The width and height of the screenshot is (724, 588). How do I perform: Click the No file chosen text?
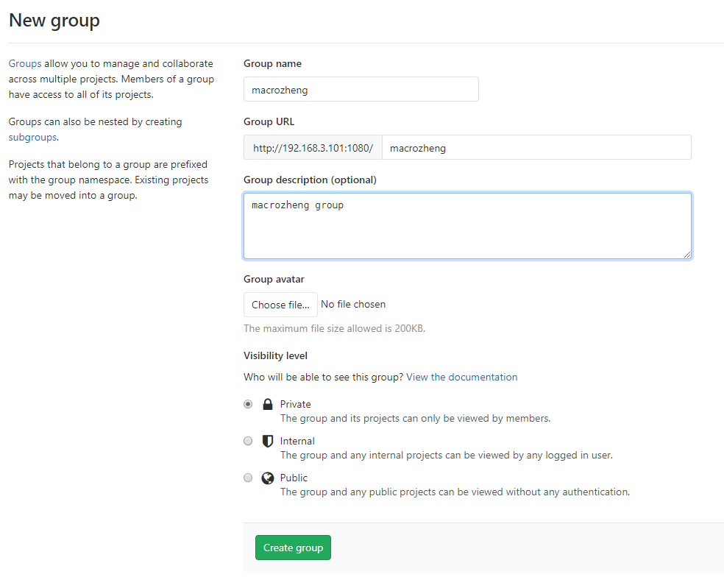tap(353, 305)
